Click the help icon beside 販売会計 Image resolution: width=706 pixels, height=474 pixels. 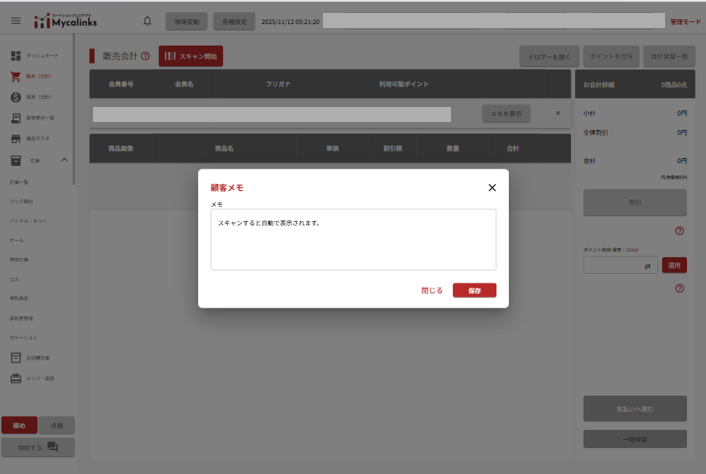click(146, 56)
